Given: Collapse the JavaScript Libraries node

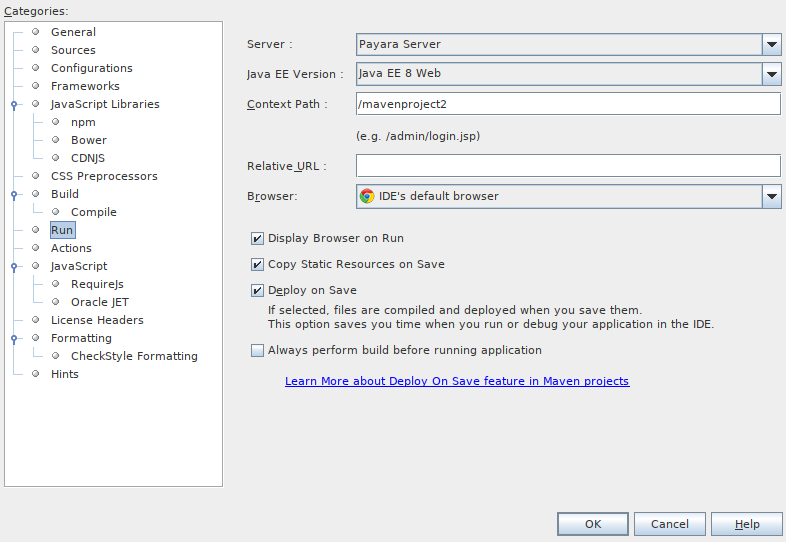Looking at the screenshot, I should [14, 104].
